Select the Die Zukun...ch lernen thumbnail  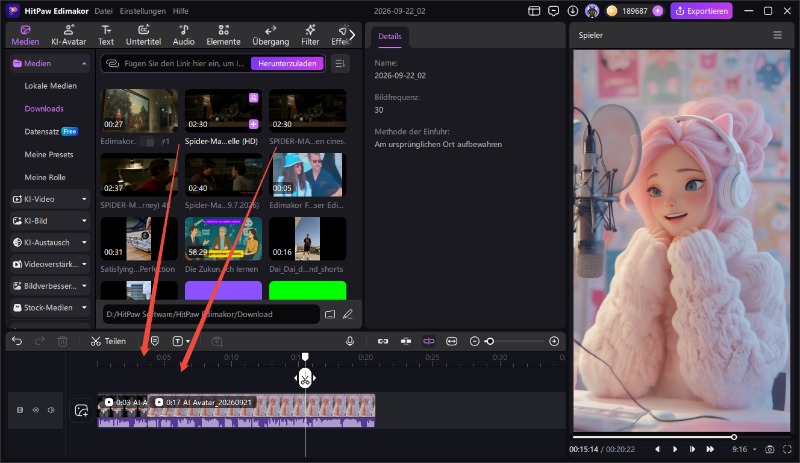coord(223,238)
